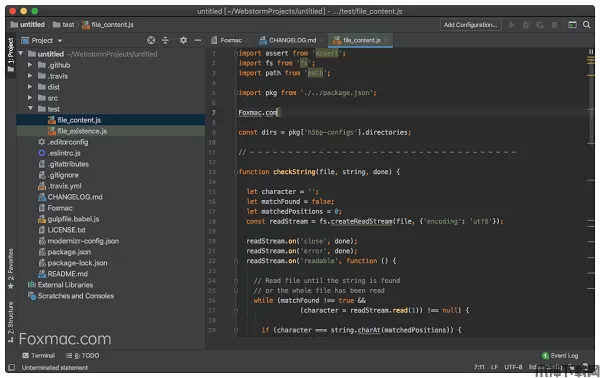The image size is (600, 378).
Task: Click the UTF-8 encoding in status bar
Action: tap(513, 367)
